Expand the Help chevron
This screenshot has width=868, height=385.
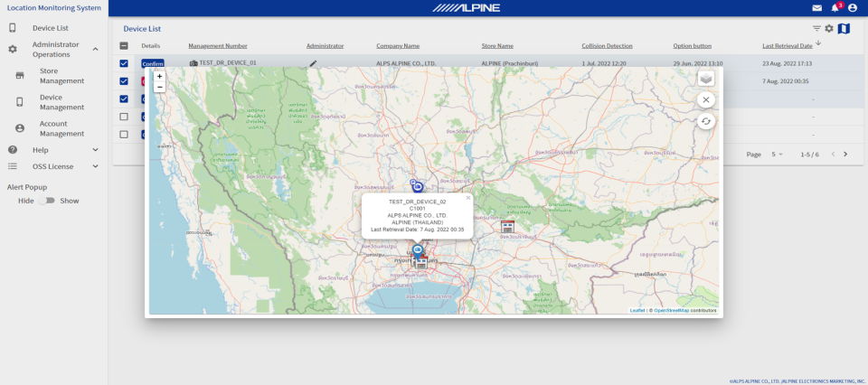point(95,150)
